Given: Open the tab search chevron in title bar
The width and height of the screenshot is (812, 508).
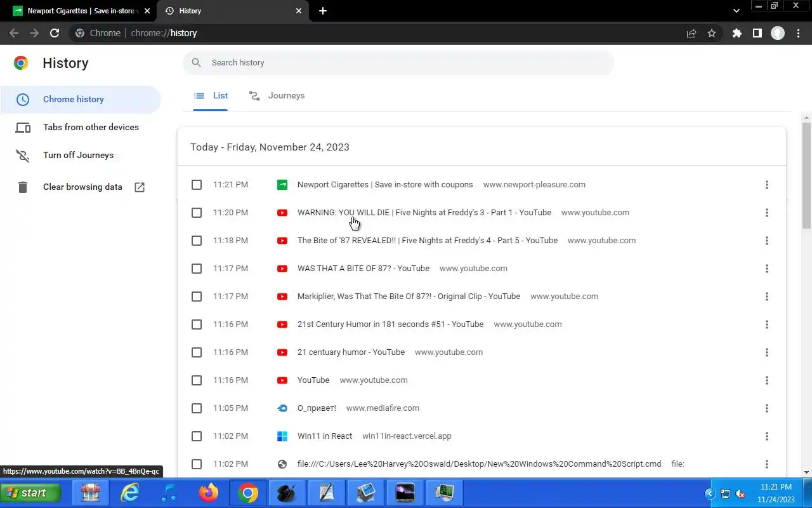Looking at the screenshot, I should (x=737, y=11).
